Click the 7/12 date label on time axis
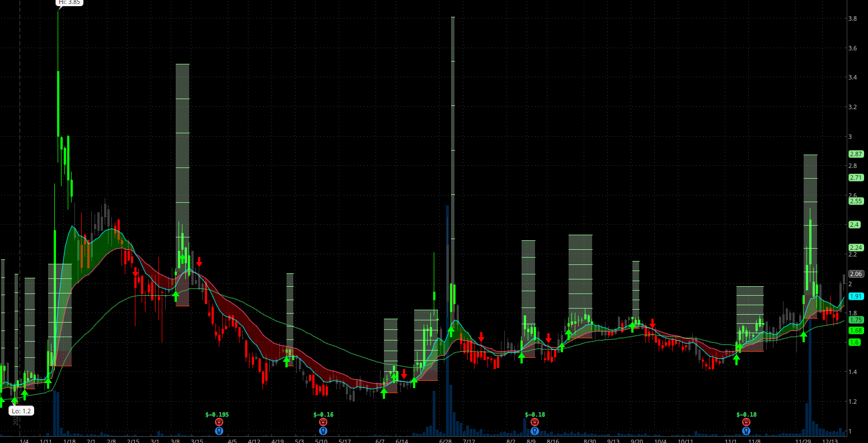868x443 pixels. [469, 441]
